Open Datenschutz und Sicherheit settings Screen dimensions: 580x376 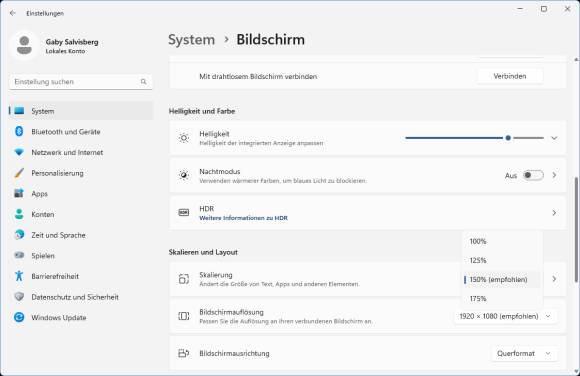click(x=81, y=297)
